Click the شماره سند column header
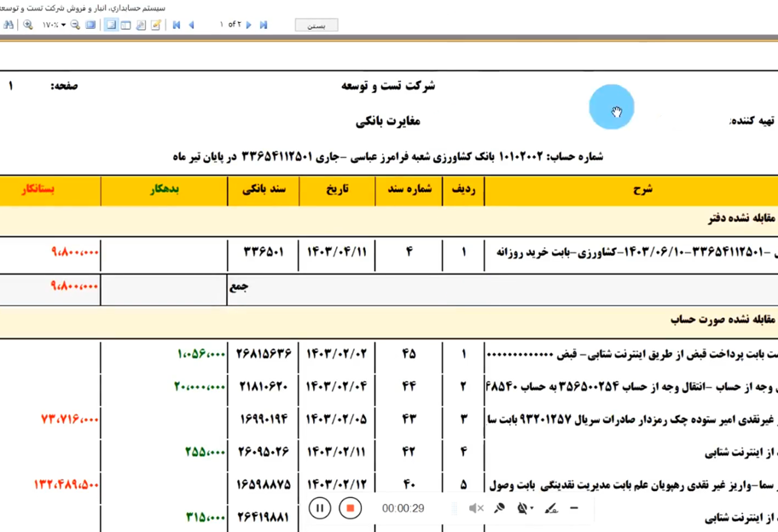Viewport: 778px width, 532px height. 409,190
